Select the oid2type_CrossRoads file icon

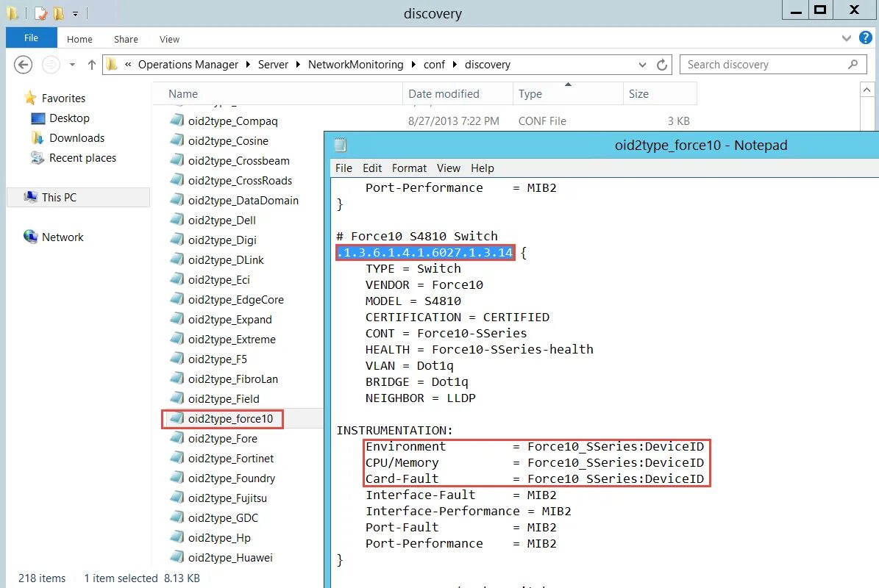[177, 180]
